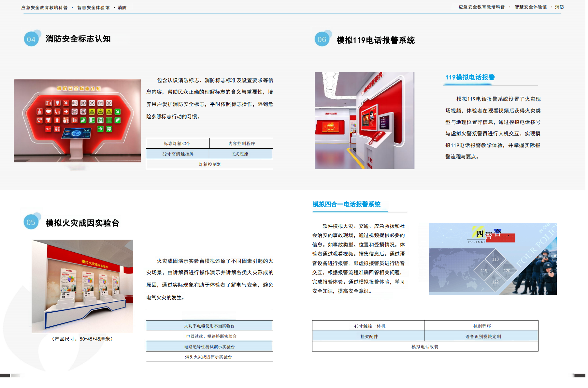This screenshot has height=388, width=588.
Task: Click the 122 diamond in the police image
Action: (495, 282)
